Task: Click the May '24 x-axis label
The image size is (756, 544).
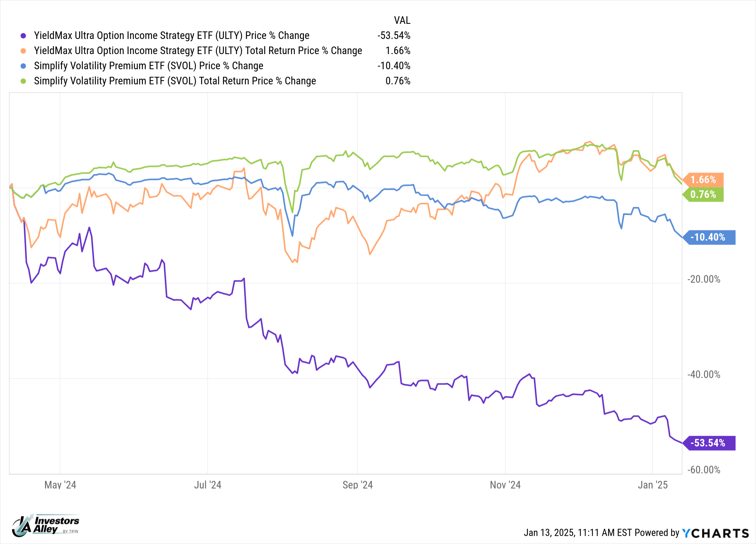Action: click(60, 485)
